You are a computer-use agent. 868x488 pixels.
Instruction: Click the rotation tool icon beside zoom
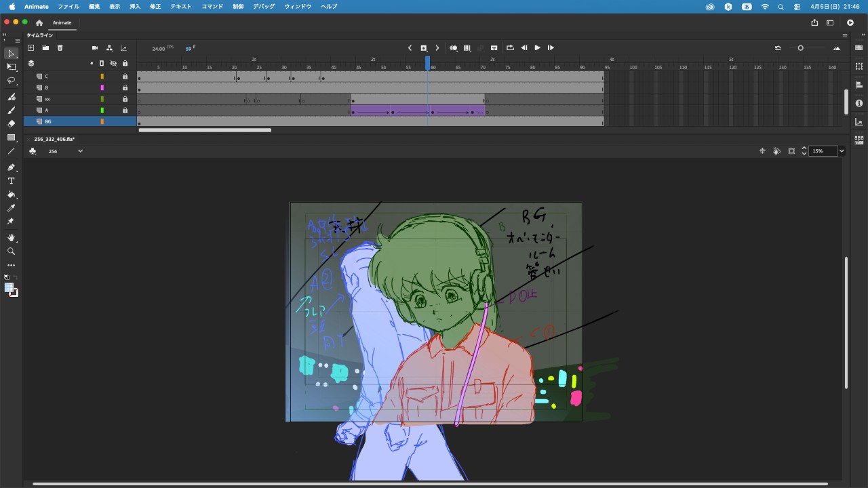(776, 151)
